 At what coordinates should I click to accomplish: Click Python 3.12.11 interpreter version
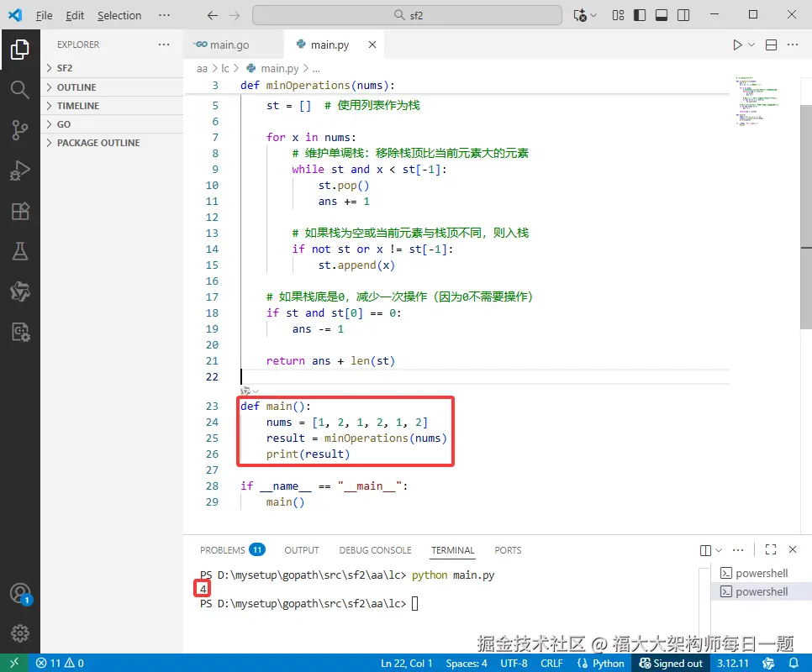coord(733,663)
